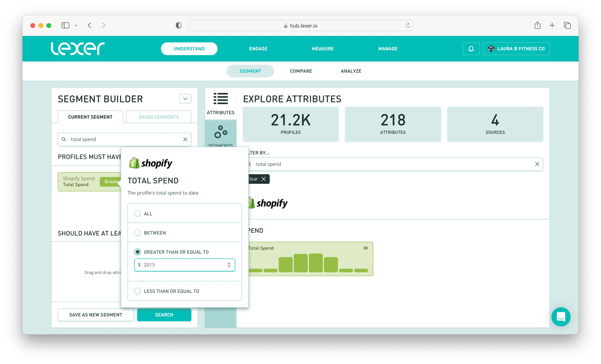Image resolution: width=601 pixels, height=364 pixels.
Task: Reload the page with refresh icon
Action: coord(408,25)
